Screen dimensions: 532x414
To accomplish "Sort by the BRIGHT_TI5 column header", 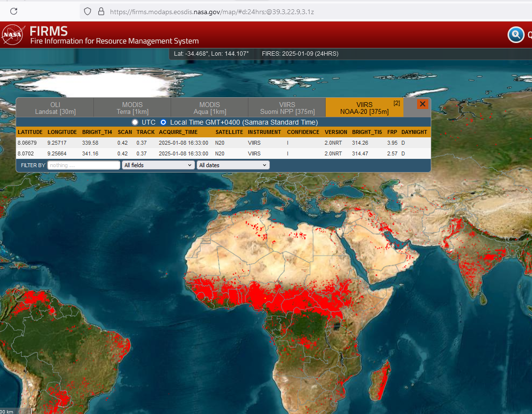I will point(367,132).
